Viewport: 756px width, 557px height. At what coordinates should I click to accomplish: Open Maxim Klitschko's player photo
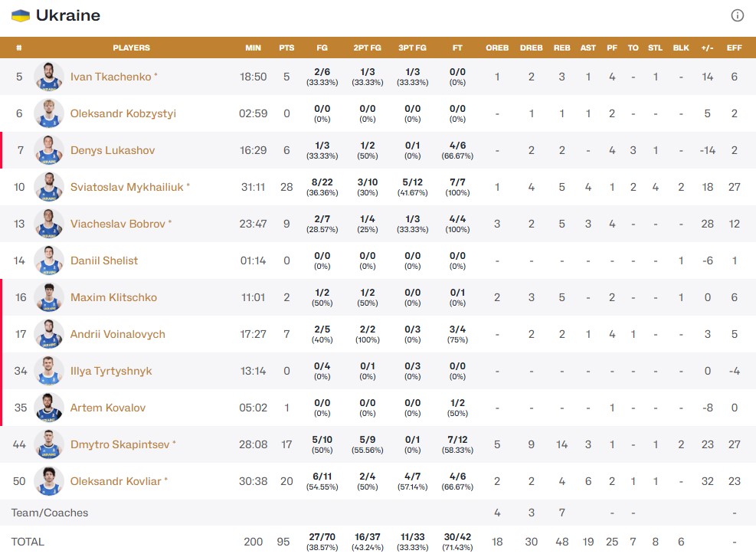pos(49,297)
